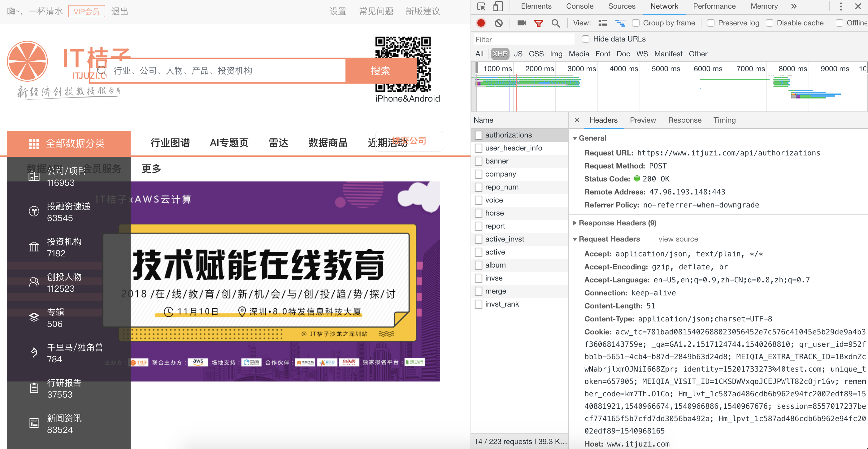
Task: Click the 退出 logout link
Action: 119,11
